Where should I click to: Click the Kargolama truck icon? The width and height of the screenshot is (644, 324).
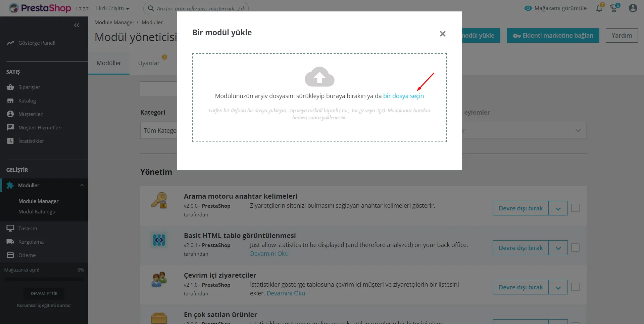[x=10, y=242]
